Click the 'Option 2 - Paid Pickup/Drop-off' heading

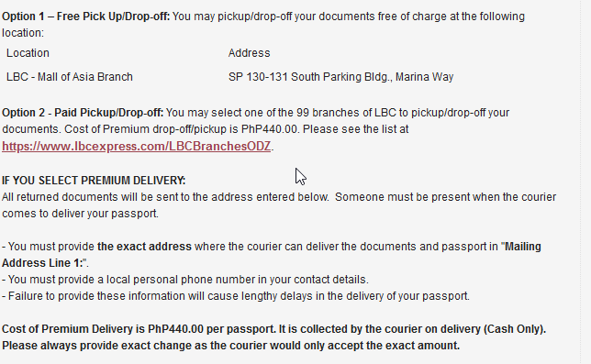click(x=83, y=113)
